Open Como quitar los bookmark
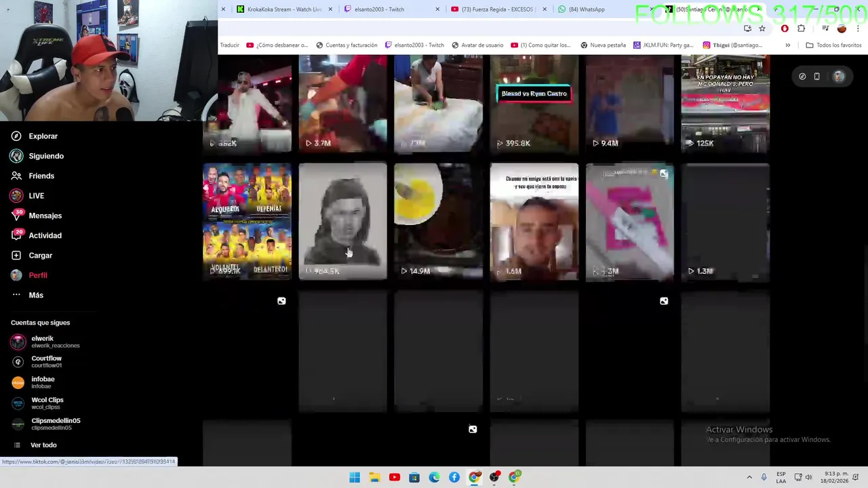 click(x=541, y=45)
